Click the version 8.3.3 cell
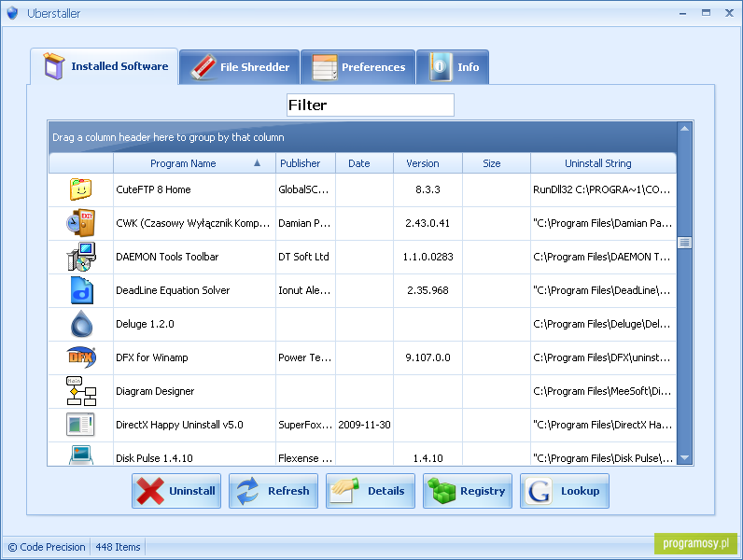 428,189
